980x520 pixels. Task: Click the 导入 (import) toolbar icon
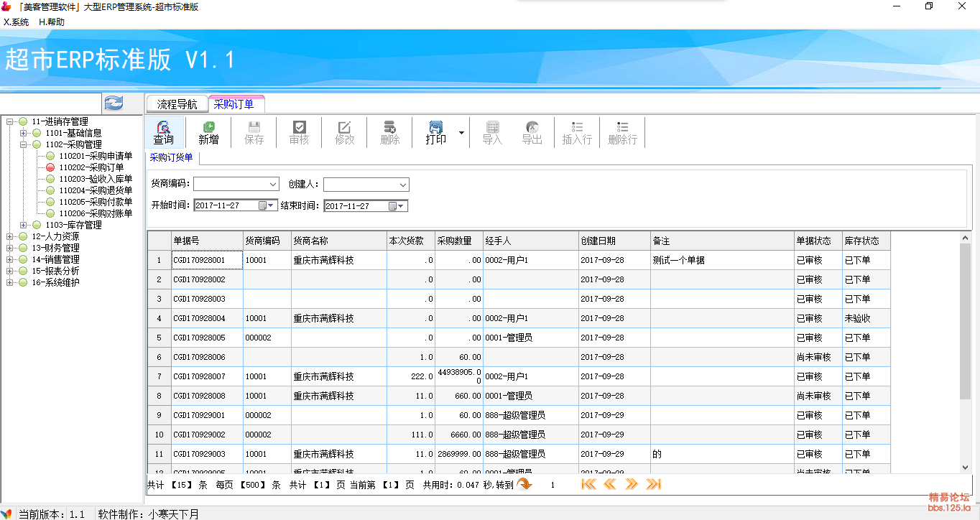pos(492,132)
